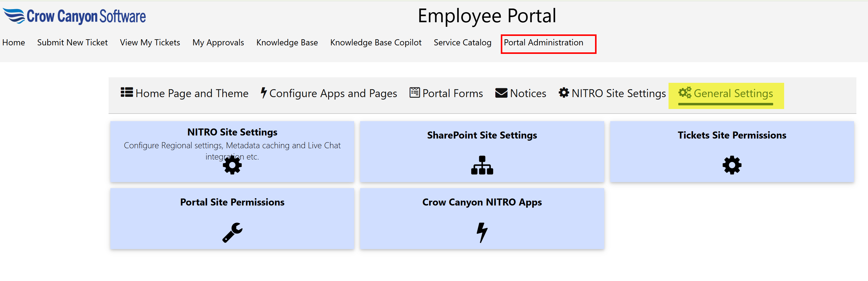Navigate to Service Catalog

(x=462, y=43)
